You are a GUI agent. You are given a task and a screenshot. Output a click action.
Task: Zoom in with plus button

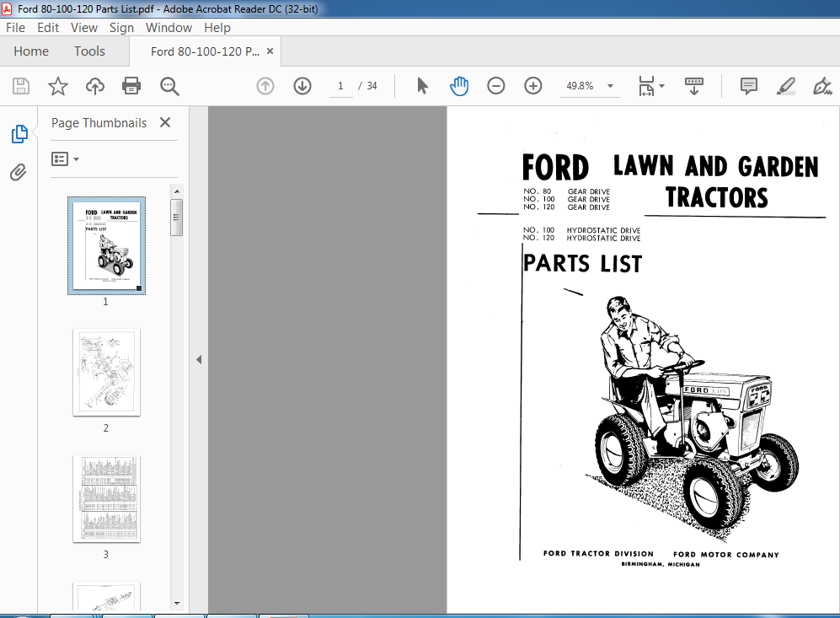coord(532,86)
